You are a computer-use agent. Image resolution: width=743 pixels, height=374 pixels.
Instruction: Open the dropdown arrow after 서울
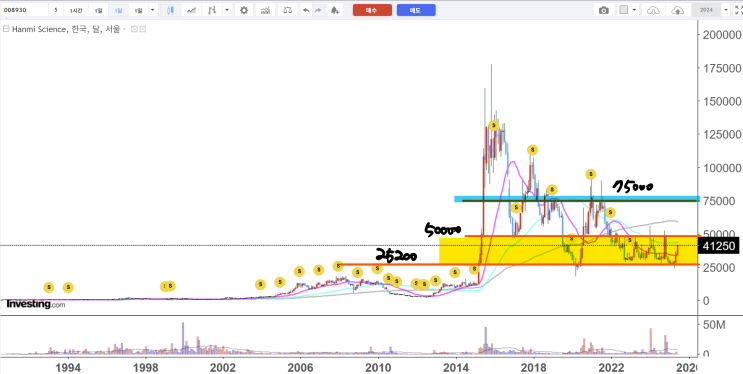tap(125, 29)
